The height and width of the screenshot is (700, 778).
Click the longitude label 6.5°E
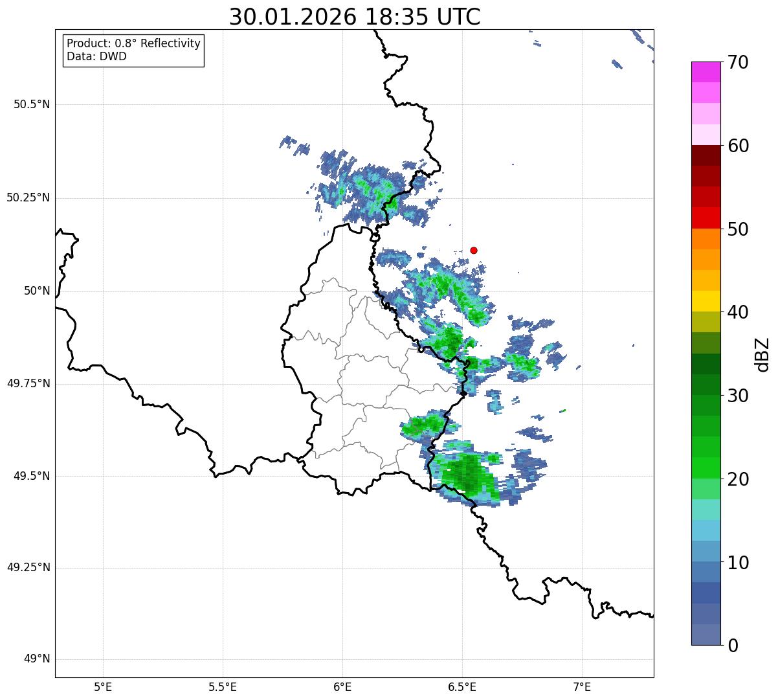(462, 687)
